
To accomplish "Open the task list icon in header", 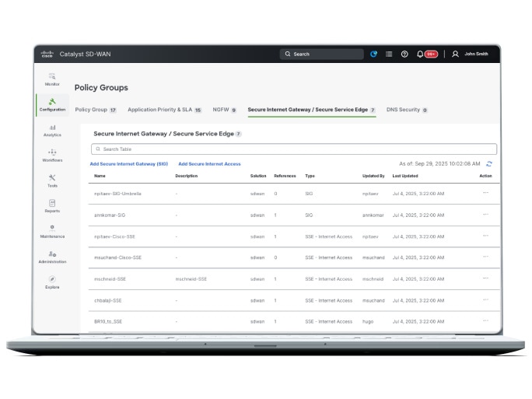I will (x=389, y=54).
